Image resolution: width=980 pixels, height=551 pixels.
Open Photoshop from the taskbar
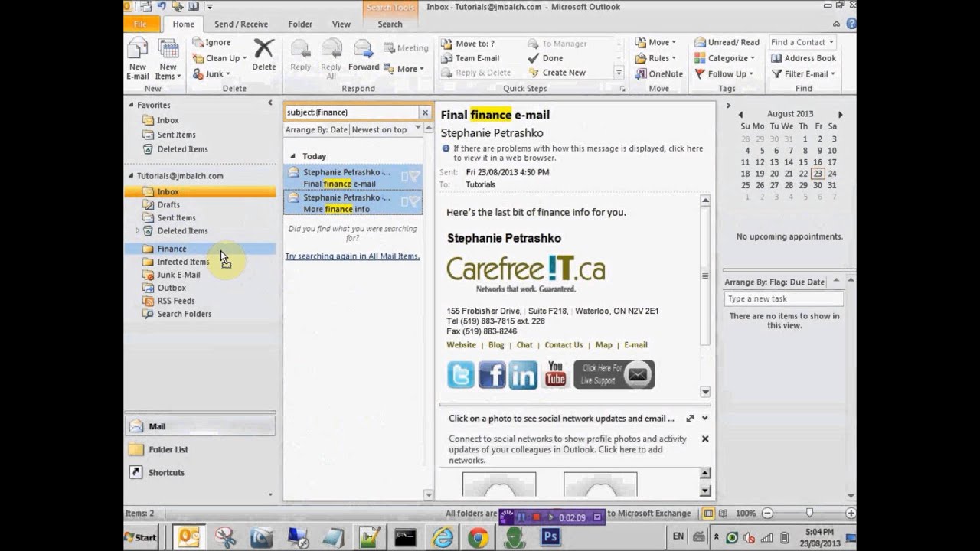pos(550,537)
